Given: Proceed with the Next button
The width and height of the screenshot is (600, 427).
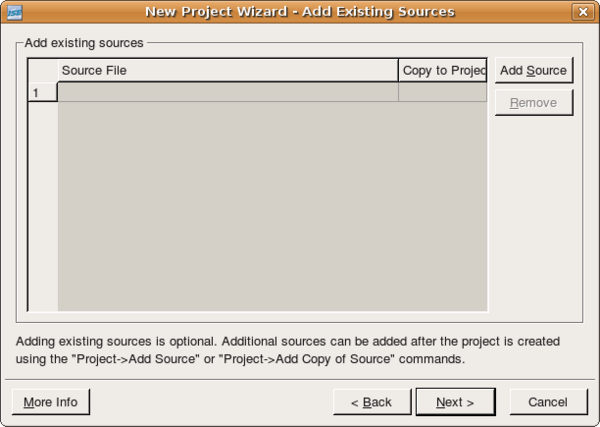Looking at the screenshot, I should [455, 402].
